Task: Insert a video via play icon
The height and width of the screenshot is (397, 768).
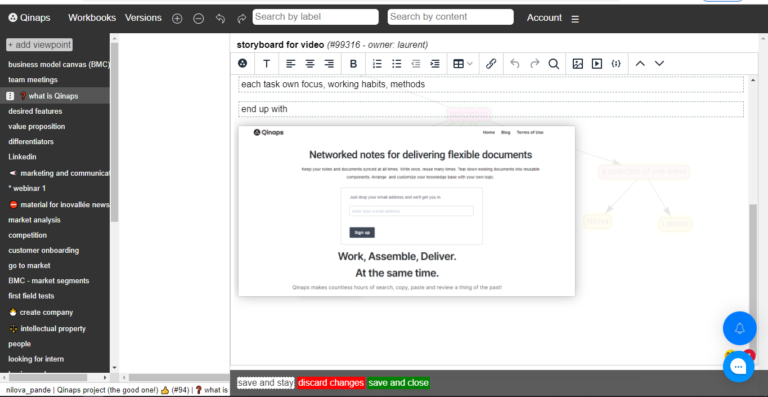Action: pos(597,64)
